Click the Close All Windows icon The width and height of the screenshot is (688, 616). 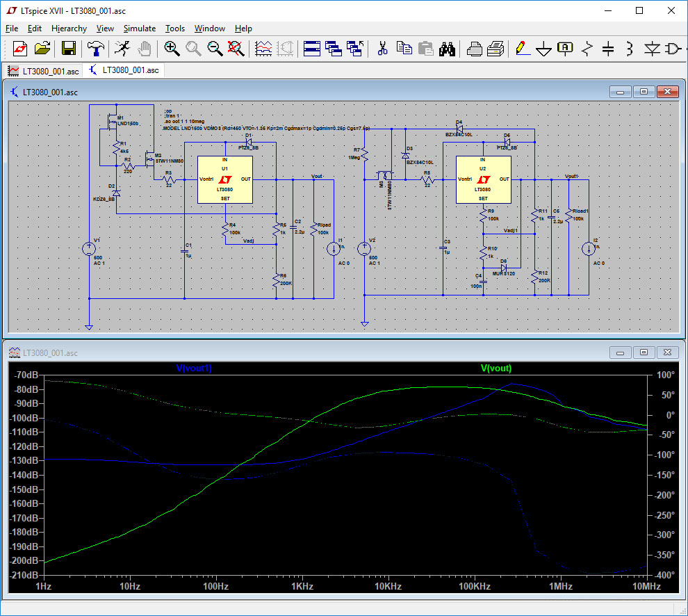click(x=355, y=48)
